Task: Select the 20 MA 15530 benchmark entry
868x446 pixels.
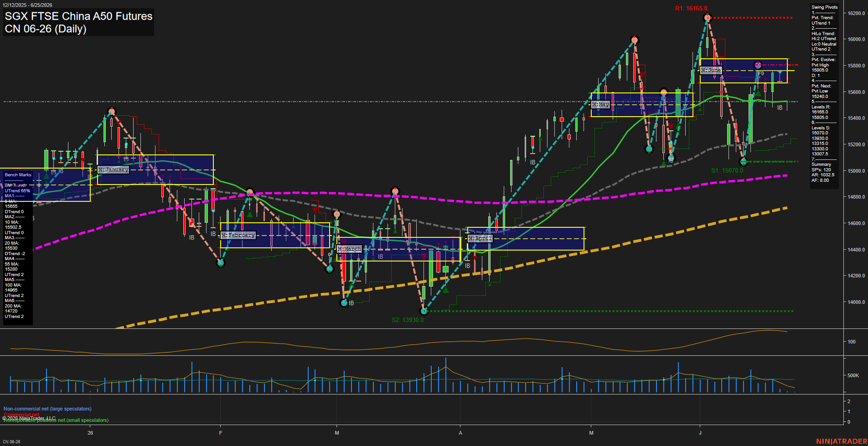Action: click(x=12, y=246)
